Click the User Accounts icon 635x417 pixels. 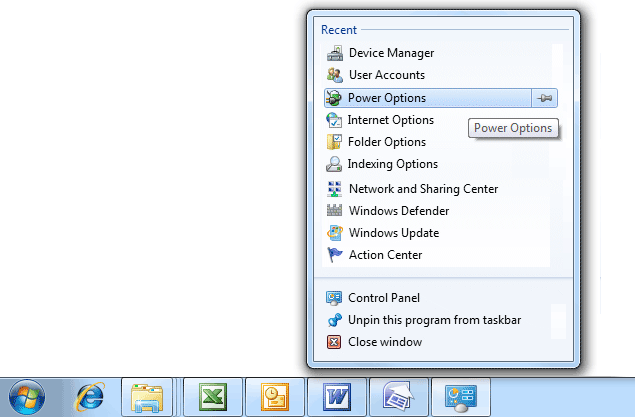pos(335,75)
